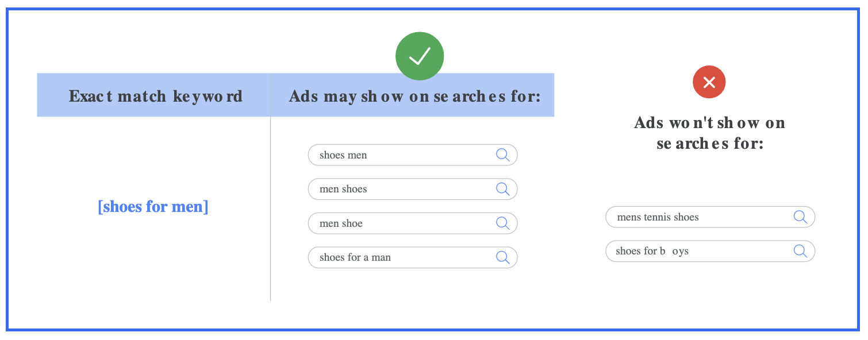Click the magnifier in 'men shoes' search box
The height and width of the screenshot is (340, 868).
point(503,189)
